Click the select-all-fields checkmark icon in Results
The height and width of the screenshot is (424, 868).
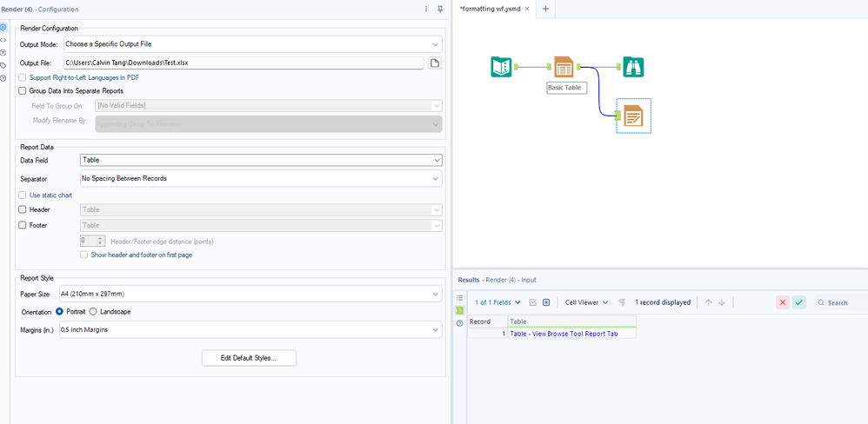pyautogui.click(x=533, y=302)
